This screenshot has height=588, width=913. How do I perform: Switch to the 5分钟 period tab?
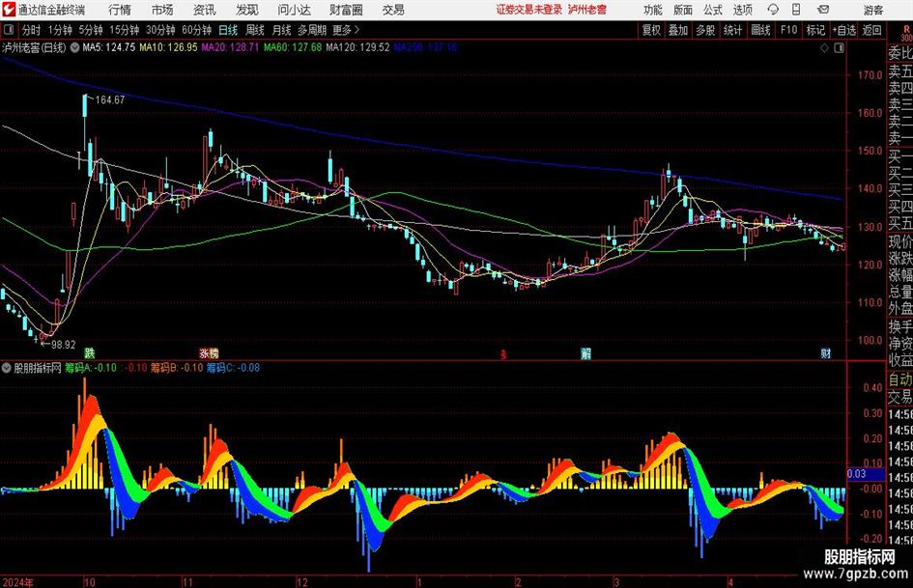90,30
